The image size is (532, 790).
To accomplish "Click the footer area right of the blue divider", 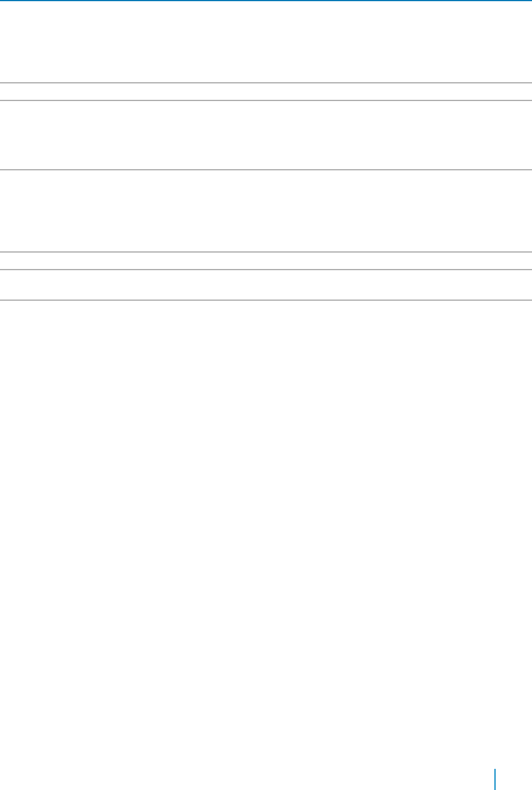I will 514,779.
